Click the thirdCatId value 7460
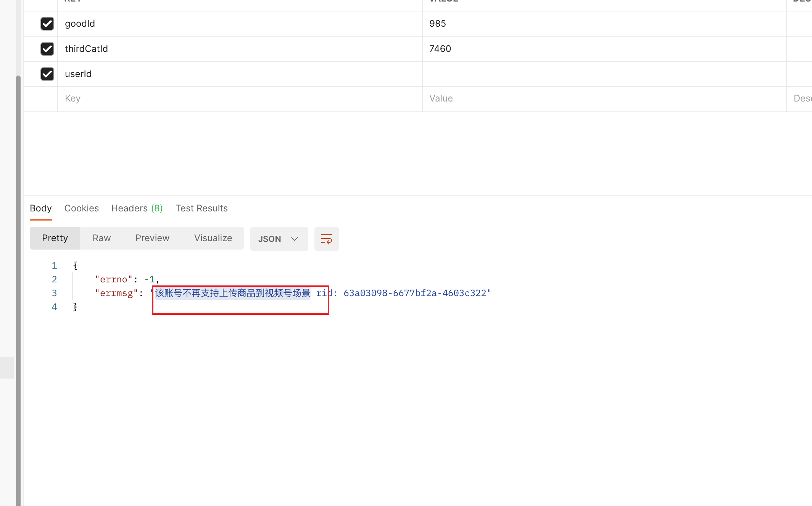 tap(440, 49)
